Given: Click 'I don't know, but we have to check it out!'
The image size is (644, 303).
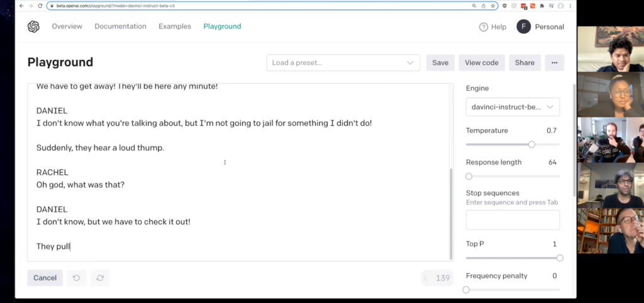Looking at the screenshot, I should 113,222.
